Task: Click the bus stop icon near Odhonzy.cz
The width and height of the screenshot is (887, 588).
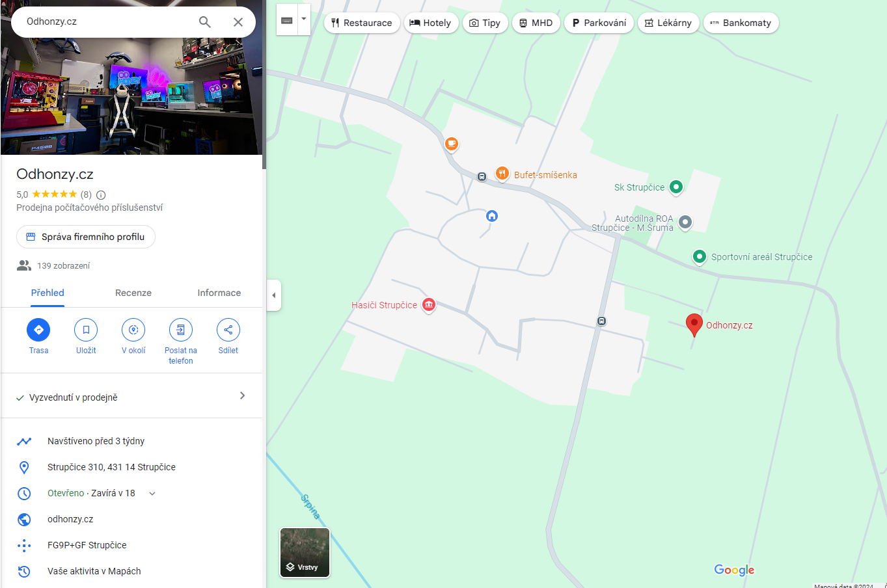Action: (602, 321)
